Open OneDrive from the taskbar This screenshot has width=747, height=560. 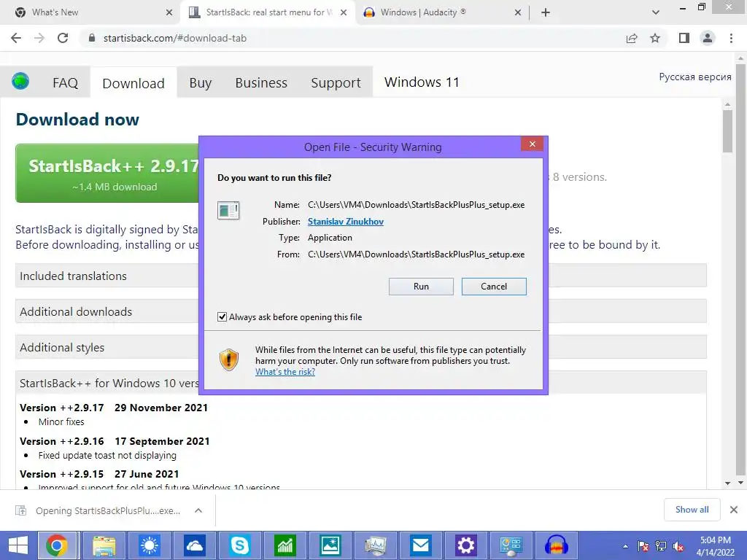[x=194, y=545]
